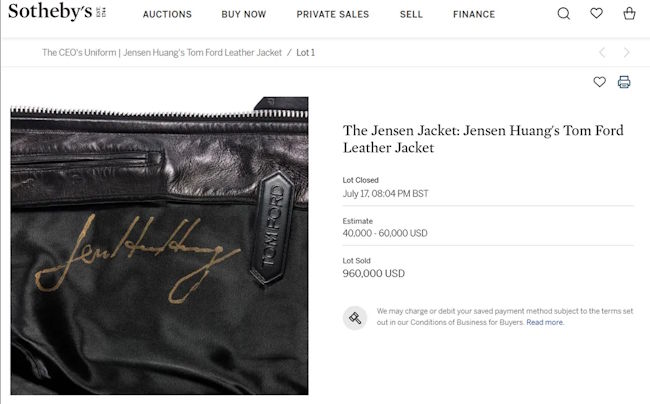Select Lot 1 in breadcrumb

click(306, 53)
